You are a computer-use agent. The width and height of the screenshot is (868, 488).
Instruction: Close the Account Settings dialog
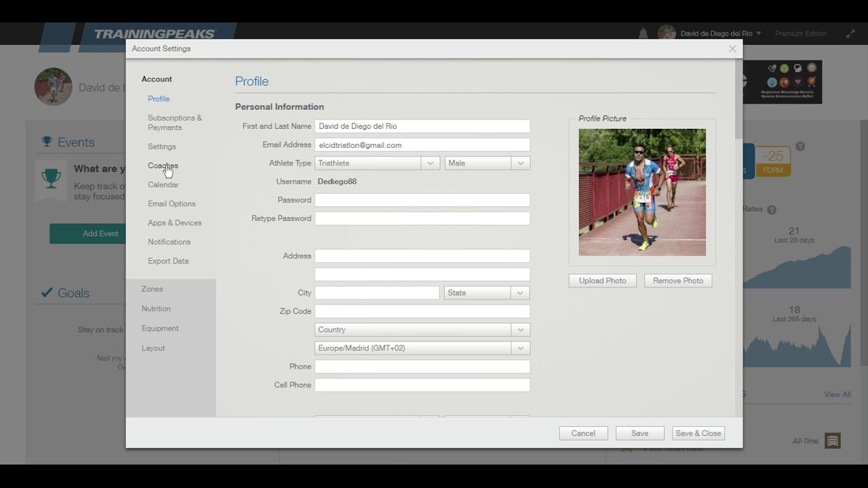tap(732, 49)
